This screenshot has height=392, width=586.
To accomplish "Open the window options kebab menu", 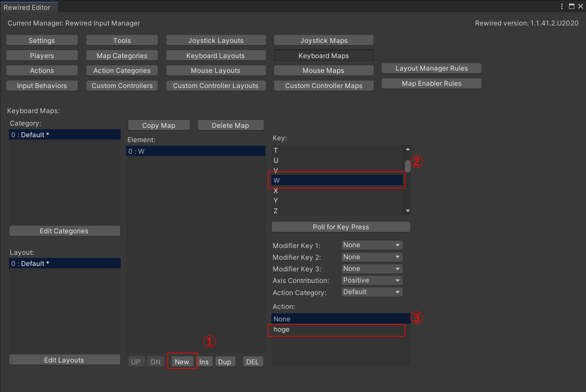I will click(x=562, y=6).
